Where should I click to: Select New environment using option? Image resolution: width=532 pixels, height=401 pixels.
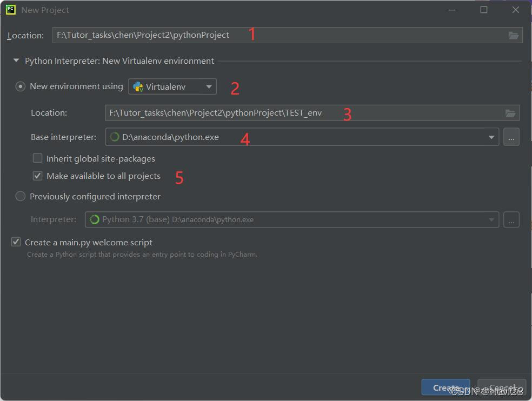(20, 86)
